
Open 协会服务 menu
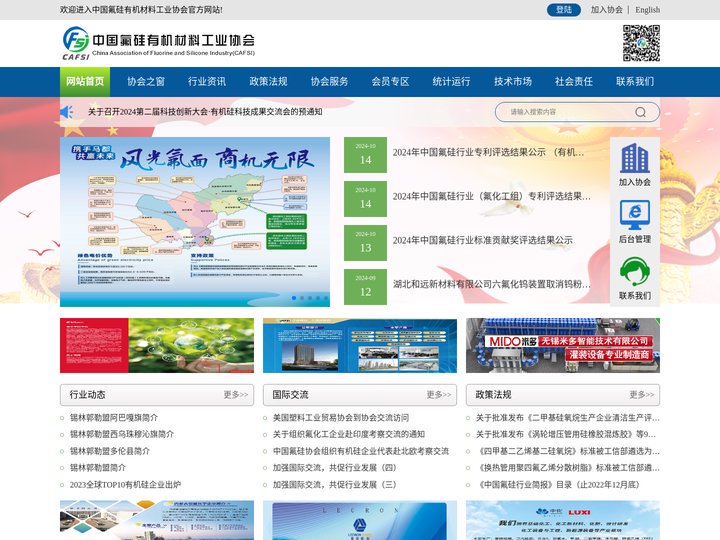pyautogui.click(x=329, y=82)
